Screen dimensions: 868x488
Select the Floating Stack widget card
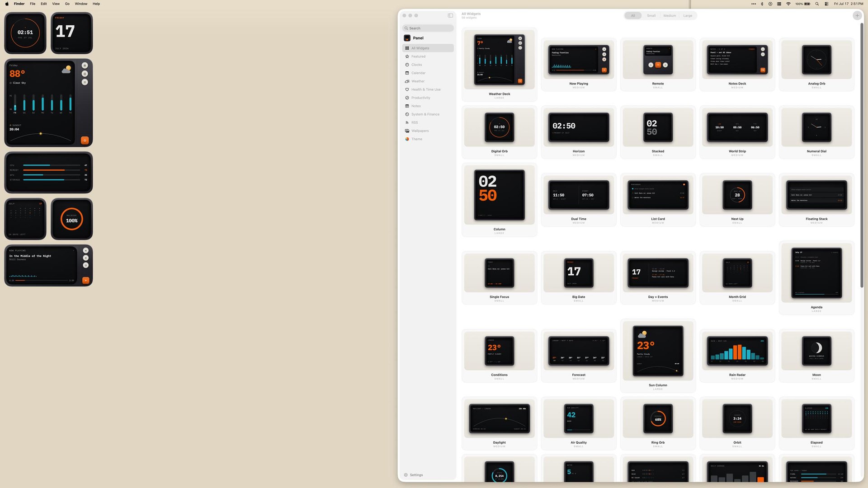tap(816, 200)
